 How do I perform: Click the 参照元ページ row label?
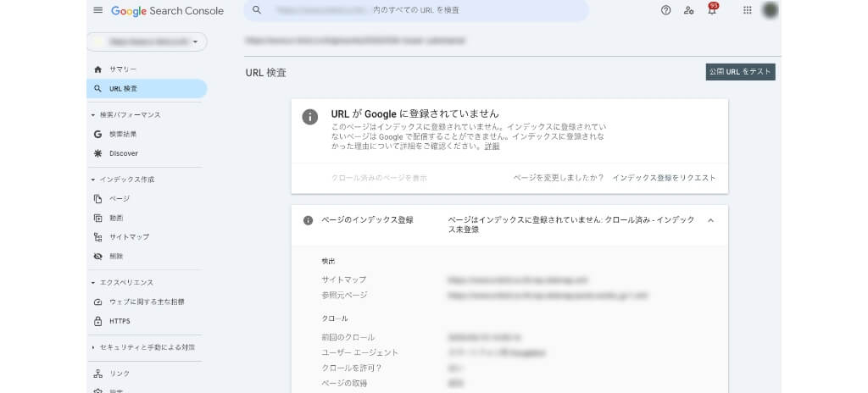coord(344,295)
